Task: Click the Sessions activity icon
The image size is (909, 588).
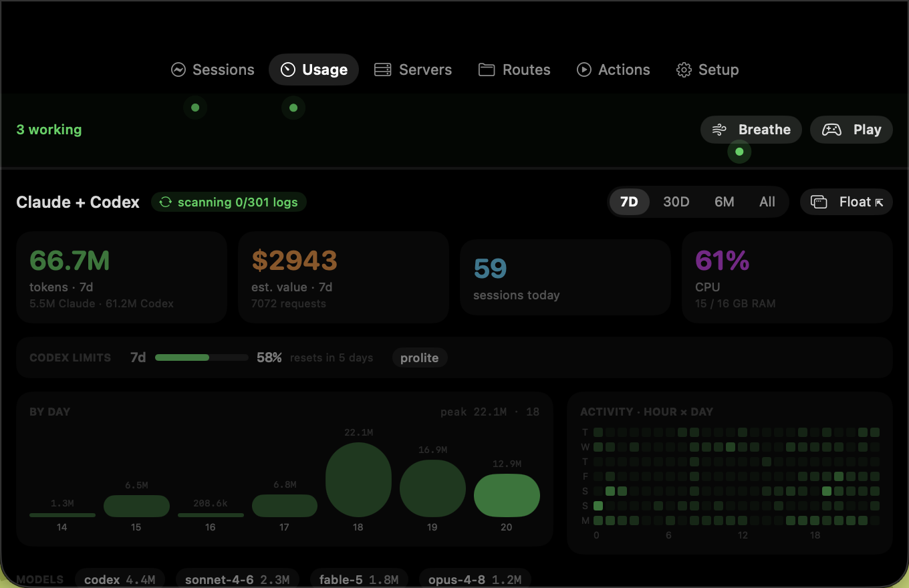Action: click(x=178, y=69)
